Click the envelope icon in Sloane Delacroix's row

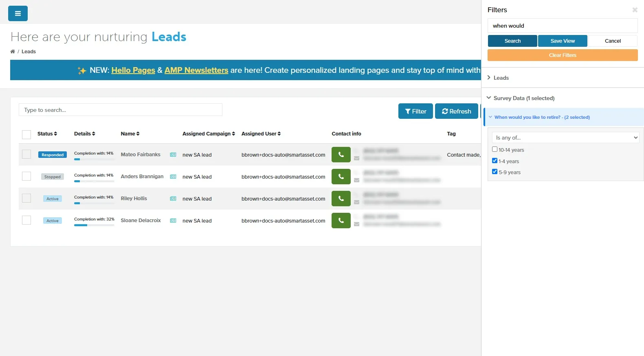[x=357, y=224]
